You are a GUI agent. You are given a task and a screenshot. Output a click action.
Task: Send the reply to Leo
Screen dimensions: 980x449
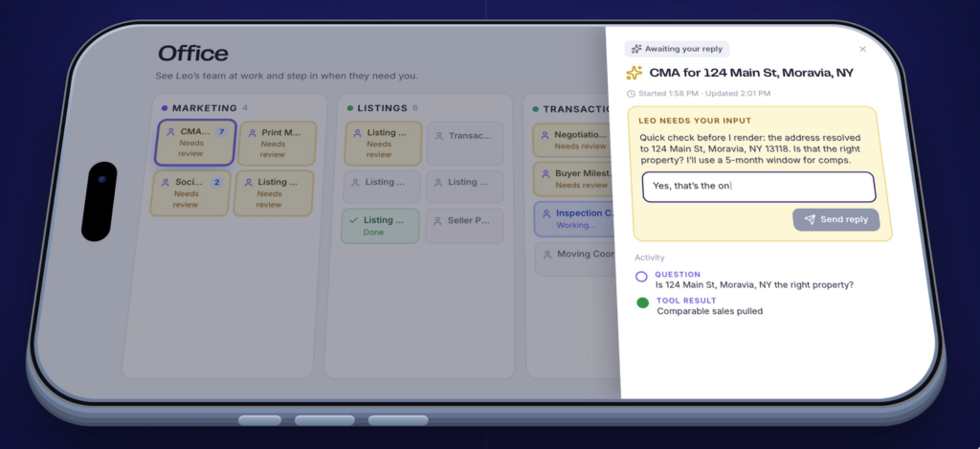tap(836, 219)
